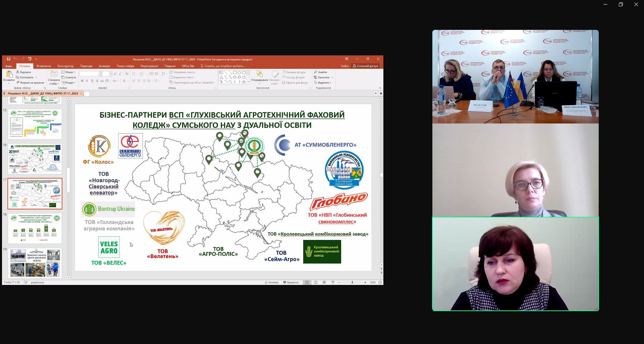
Task: Cut selection with the Вирізати button
Action: coord(23,72)
